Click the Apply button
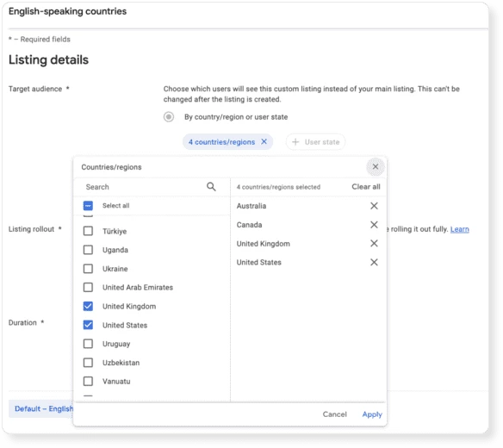 pos(372,414)
